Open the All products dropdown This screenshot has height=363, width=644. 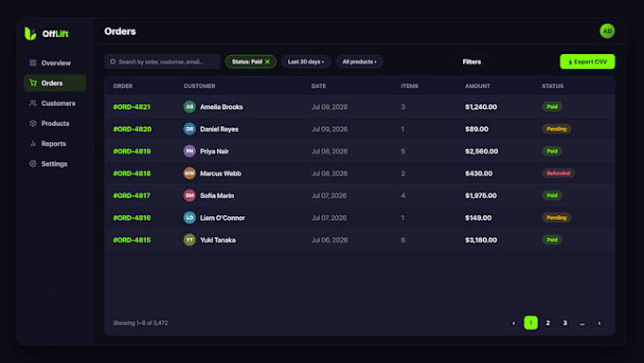coord(359,62)
